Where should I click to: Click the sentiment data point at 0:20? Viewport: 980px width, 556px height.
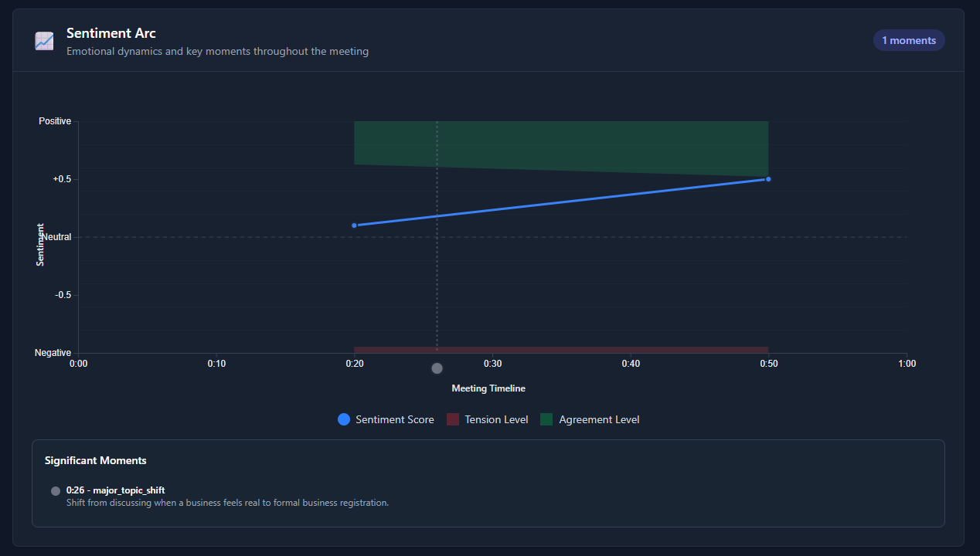click(355, 225)
